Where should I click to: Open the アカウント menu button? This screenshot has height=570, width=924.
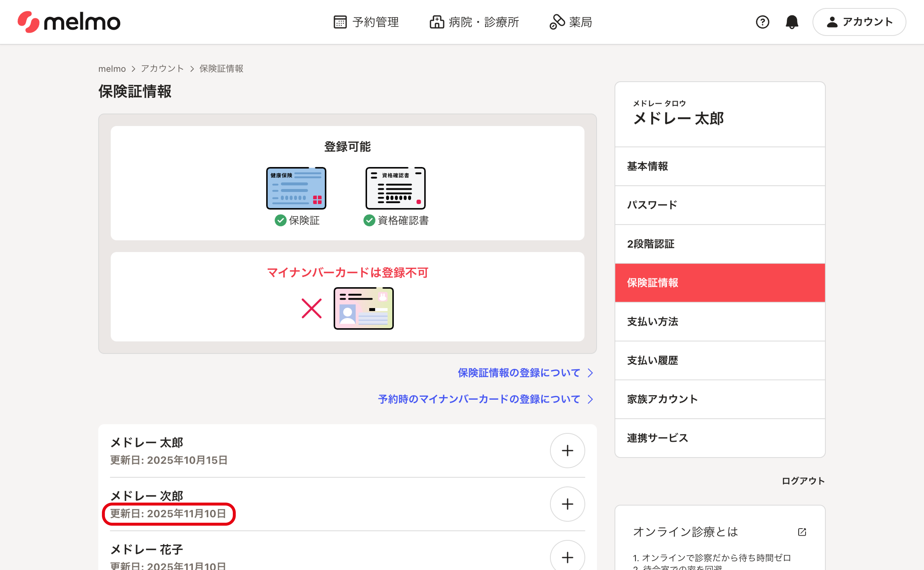859,22
